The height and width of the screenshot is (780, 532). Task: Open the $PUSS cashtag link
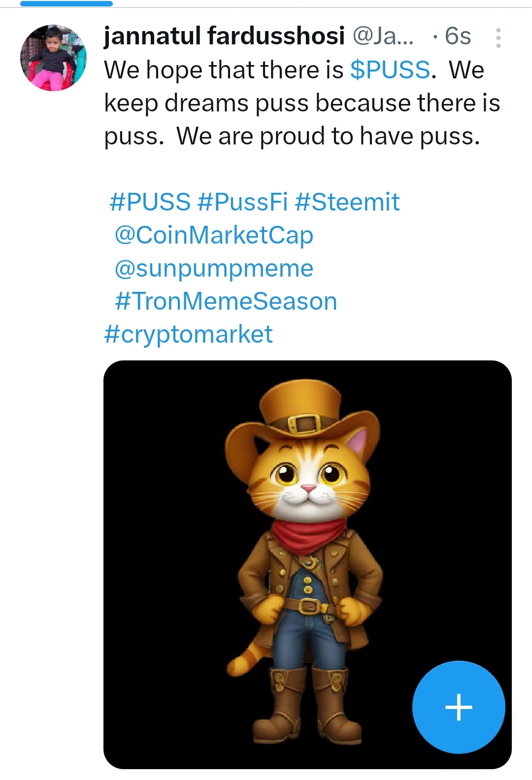tap(390, 70)
